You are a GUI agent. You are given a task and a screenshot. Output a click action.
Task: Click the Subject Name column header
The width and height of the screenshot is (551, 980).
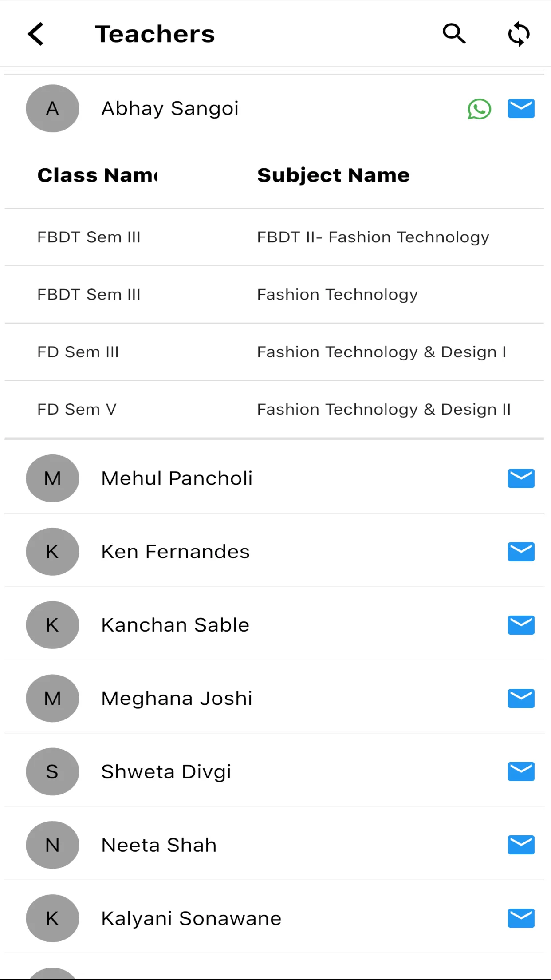tap(333, 175)
